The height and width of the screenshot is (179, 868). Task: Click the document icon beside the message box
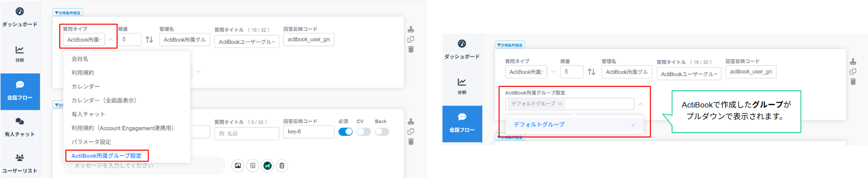click(x=253, y=166)
